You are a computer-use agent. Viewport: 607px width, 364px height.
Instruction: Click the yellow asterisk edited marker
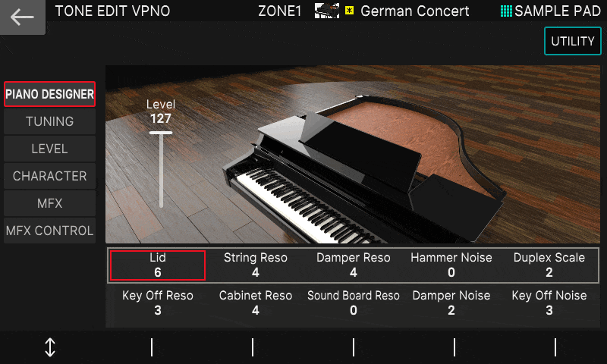[350, 11]
